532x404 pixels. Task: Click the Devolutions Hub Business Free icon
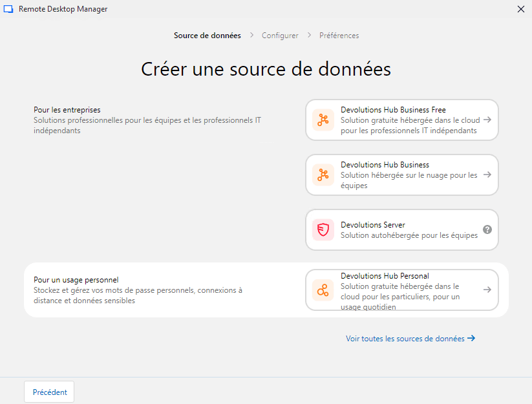coord(323,120)
